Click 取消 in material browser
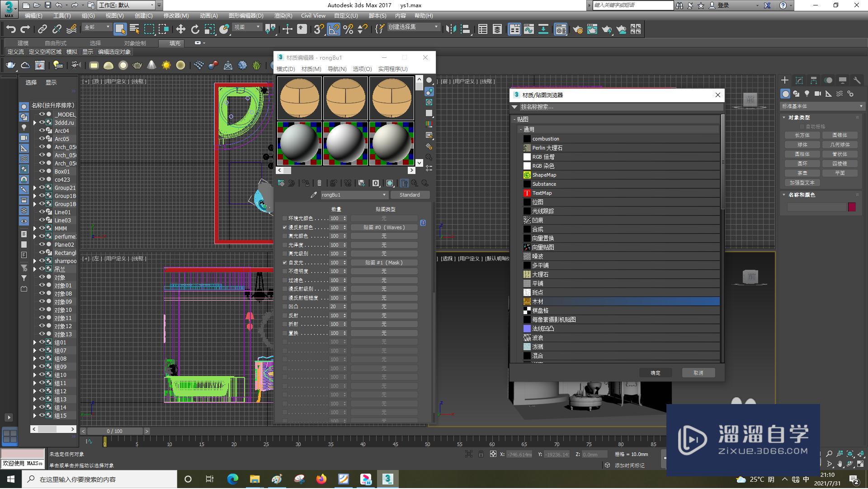 coord(698,373)
